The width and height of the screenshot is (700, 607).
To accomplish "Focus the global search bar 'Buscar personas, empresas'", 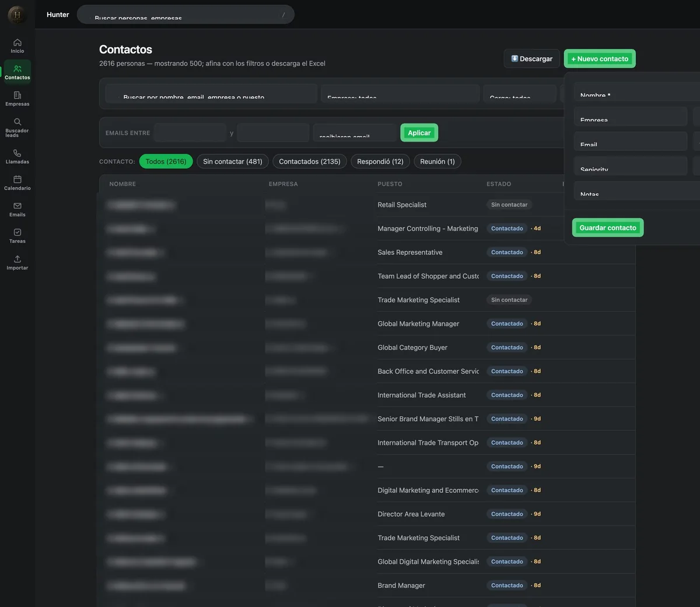I will point(185,15).
